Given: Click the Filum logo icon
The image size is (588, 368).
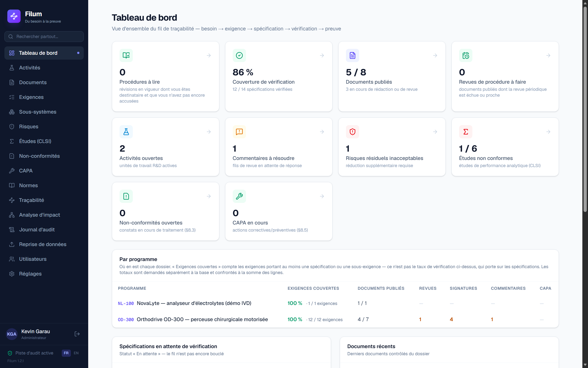Looking at the screenshot, I should tap(14, 16).
